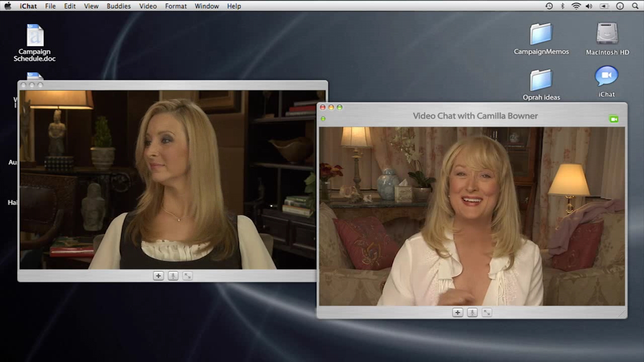The width and height of the screenshot is (644, 362).
Task: Select the Oprah ideas folder
Action: (541, 85)
